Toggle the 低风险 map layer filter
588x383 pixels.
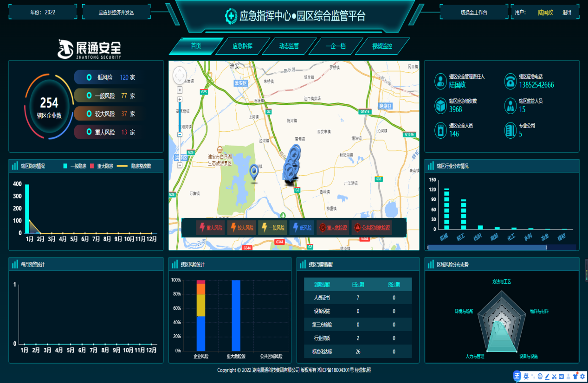(301, 228)
